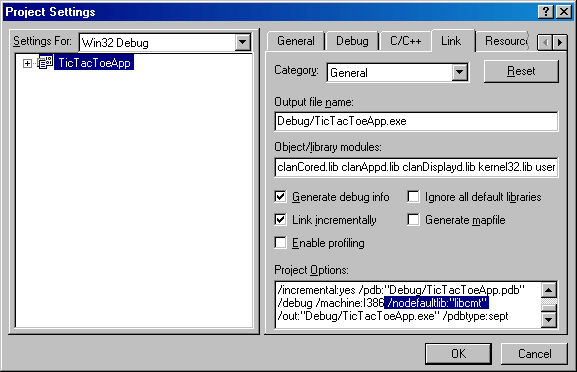Image resolution: width=577 pixels, height=372 pixels.
Task: Toggle Generate debug info checkbox
Action: pyautogui.click(x=280, y=197)
